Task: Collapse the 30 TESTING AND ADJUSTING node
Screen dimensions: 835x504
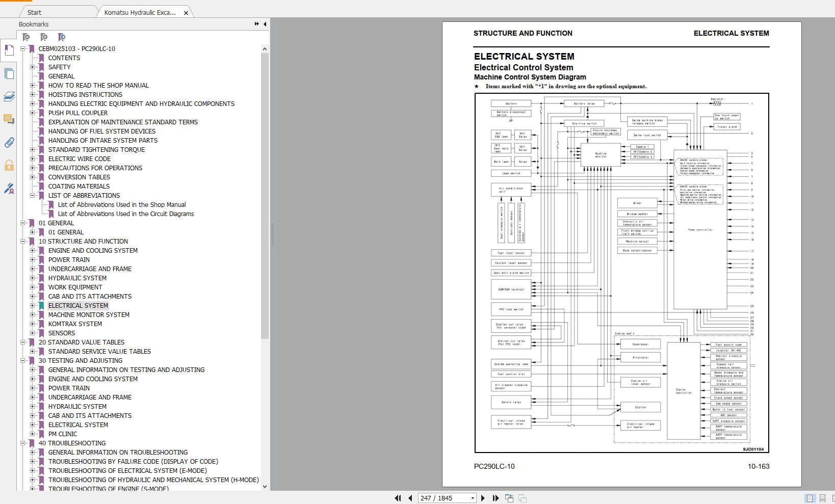Action: tap(23, 361)
